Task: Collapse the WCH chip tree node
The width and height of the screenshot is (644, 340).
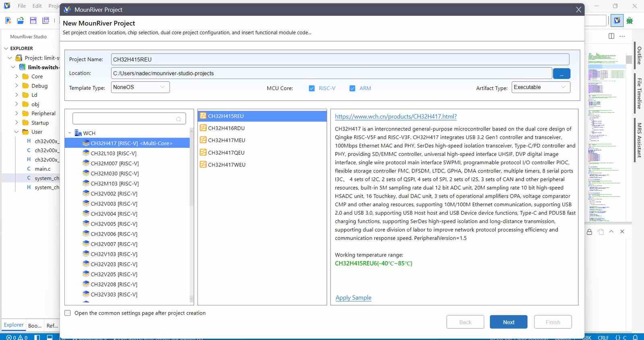Action: coord(70,133)
